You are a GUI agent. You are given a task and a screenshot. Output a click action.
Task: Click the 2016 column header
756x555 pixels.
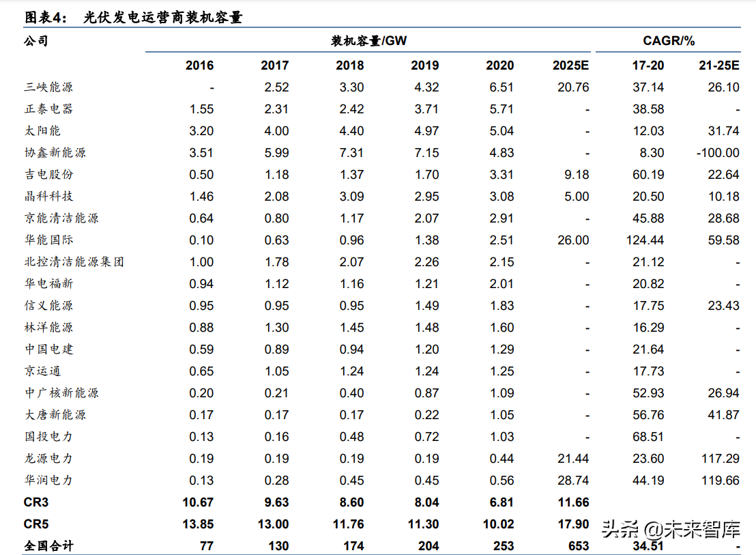198,66
